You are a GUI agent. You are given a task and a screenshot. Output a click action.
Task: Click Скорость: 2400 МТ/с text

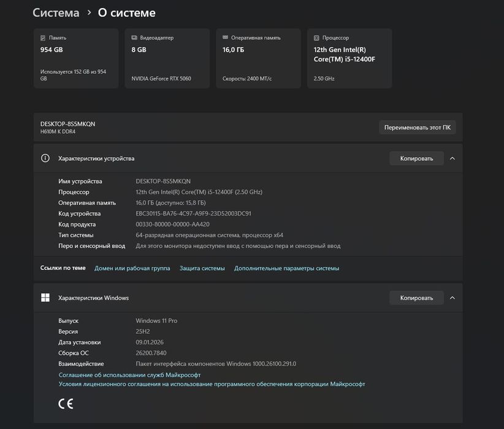pyautogui.click(x=247, y=79)
